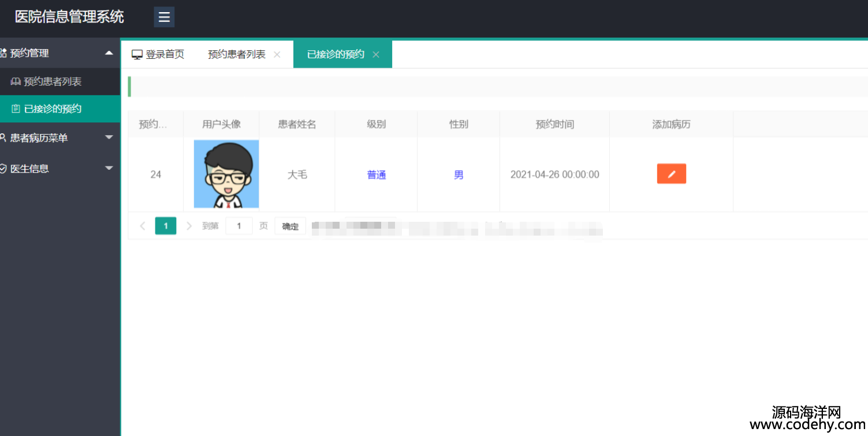Select 已接诊的预约 in the sidebar
Image resolution: width=868 pixels, height=436 pixels.
click(x=60, y=109)
